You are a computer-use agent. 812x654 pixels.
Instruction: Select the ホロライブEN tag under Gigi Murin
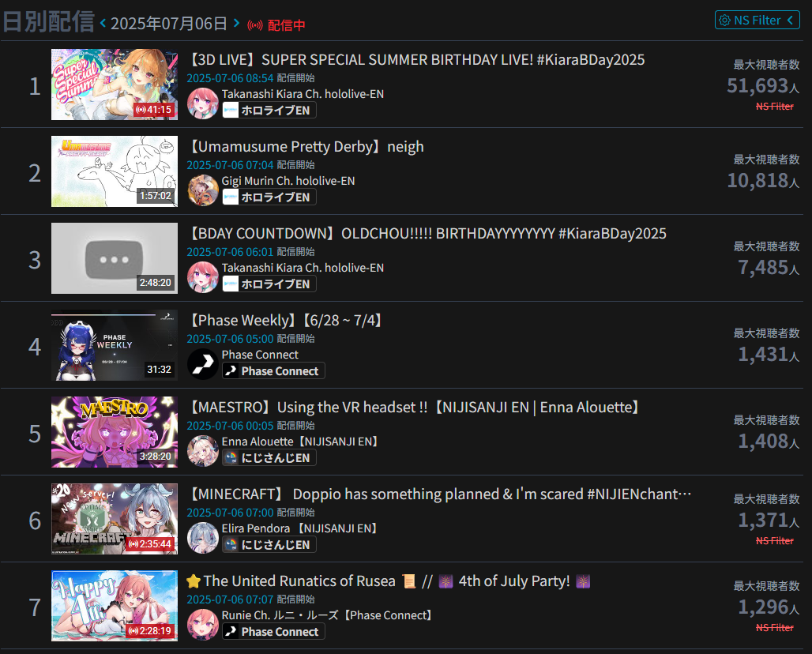coord(269,197)
